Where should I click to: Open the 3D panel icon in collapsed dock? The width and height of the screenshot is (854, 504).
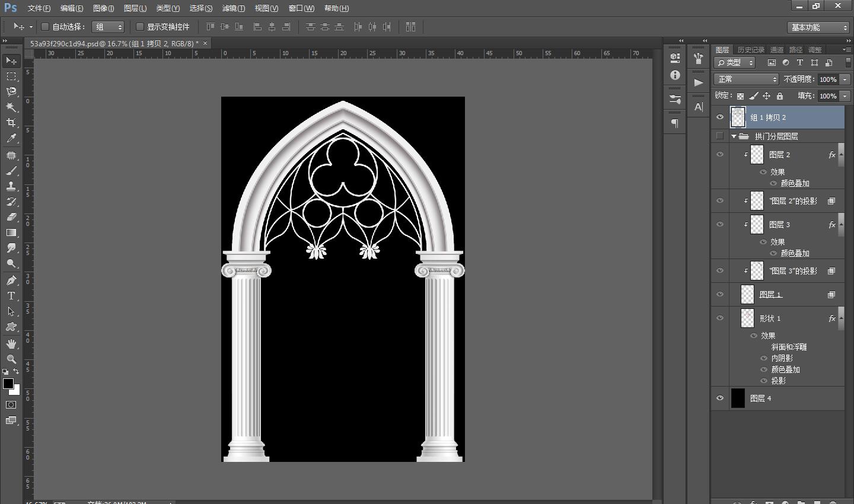(675, 58)
